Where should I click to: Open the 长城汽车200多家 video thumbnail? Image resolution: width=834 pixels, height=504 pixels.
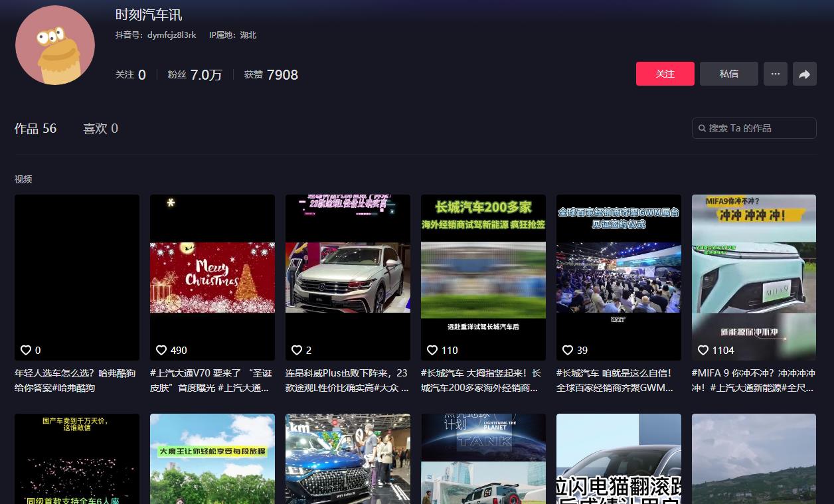[x=483, y=278]
